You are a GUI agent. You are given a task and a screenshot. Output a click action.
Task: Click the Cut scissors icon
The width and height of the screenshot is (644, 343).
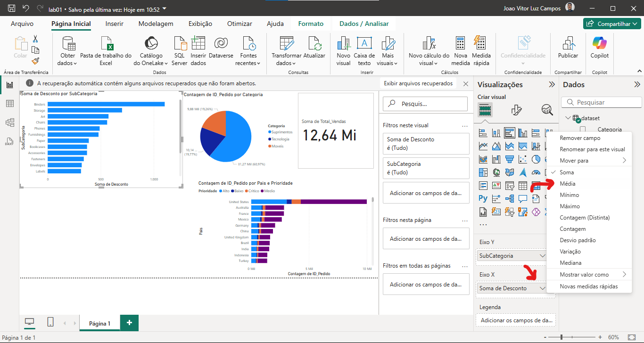[x=35, y=39]
